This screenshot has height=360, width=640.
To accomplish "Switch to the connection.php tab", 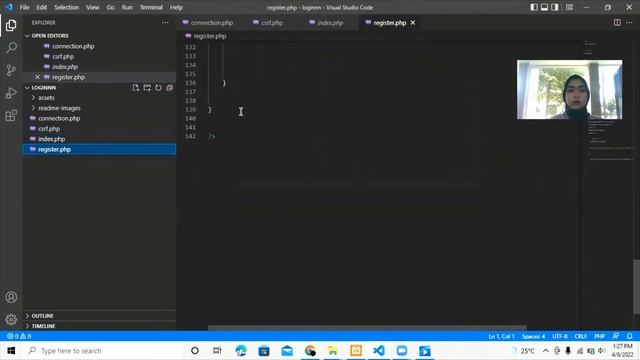I will (211, 23).
